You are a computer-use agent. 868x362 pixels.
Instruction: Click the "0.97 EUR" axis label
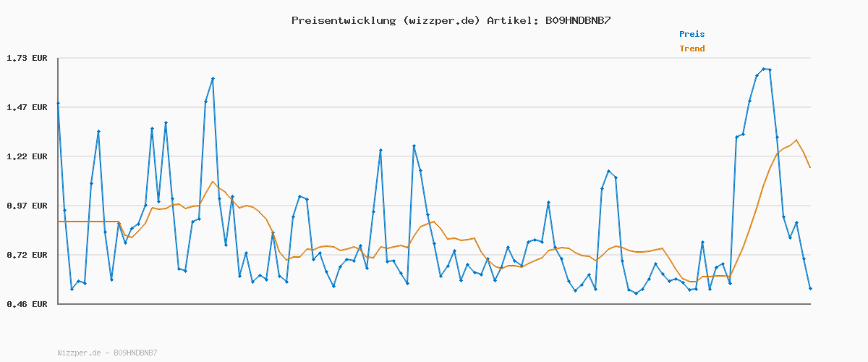tap(27, 206)
